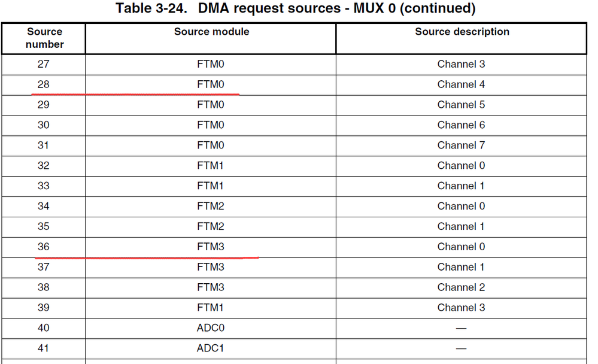Select 'Channel 7' description cell

tap(461, 145)
